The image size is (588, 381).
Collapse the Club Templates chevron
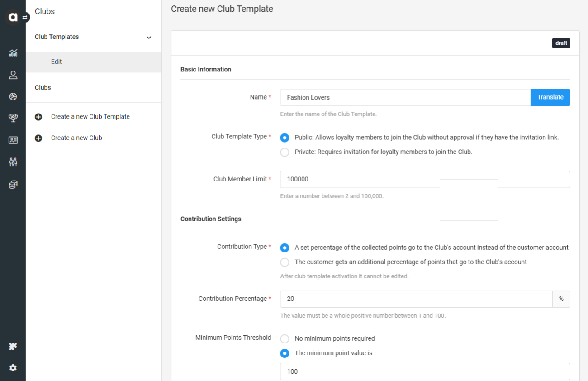(149, 38)
